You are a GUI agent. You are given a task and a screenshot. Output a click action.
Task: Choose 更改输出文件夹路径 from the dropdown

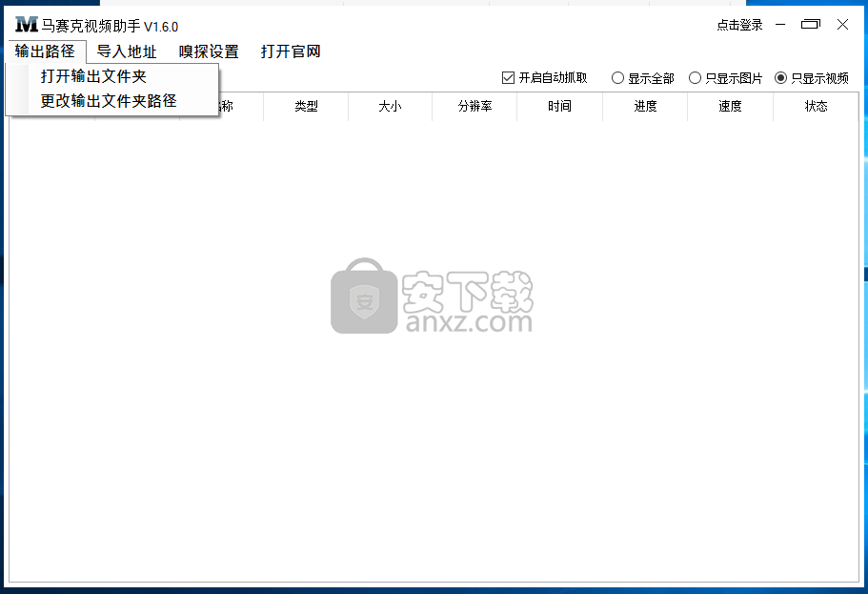[111, 101]
